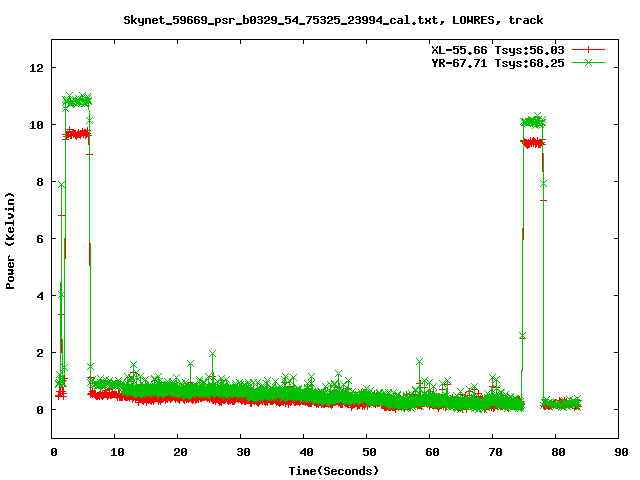Click the x-axis tick label 80

[x=558, y=452]
